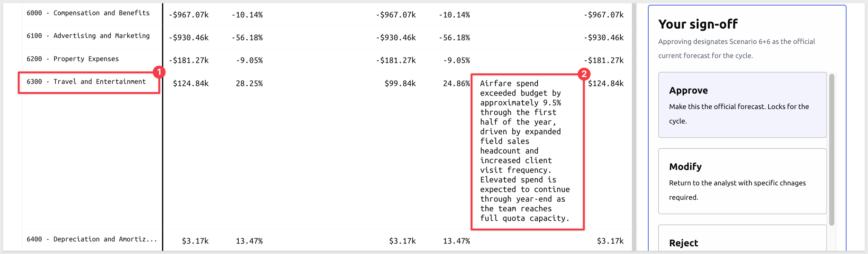The width and height of the screenshot is (868, 254).
Task: Select the 28.25% Travel variance cell
Action: click(249, 83)
